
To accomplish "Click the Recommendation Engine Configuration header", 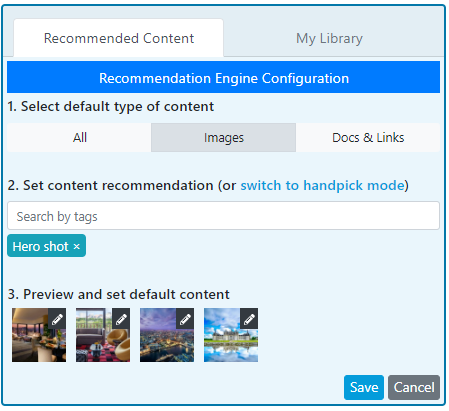I will (223, 77).
